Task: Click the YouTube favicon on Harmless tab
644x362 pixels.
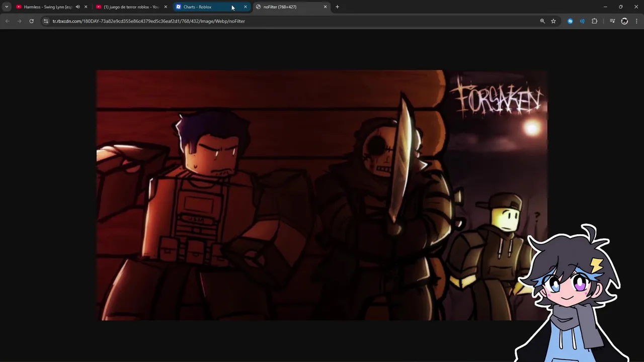Action: [x=19, y=7]
